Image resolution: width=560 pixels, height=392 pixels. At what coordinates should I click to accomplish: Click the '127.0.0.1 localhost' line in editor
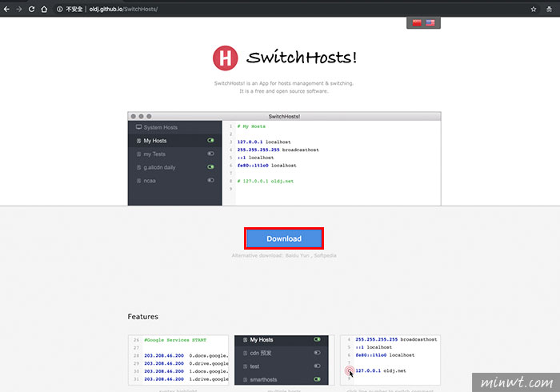[x=264, y=142]
